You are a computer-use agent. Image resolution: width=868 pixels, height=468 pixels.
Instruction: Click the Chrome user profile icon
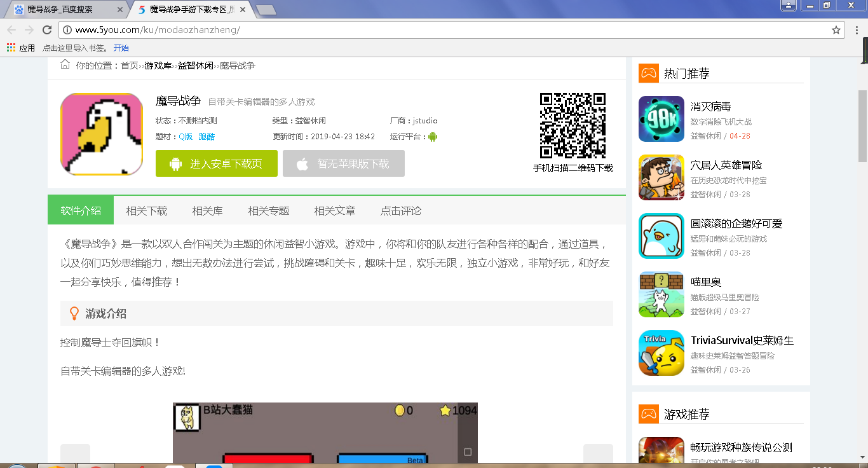[x=788, y=5]
